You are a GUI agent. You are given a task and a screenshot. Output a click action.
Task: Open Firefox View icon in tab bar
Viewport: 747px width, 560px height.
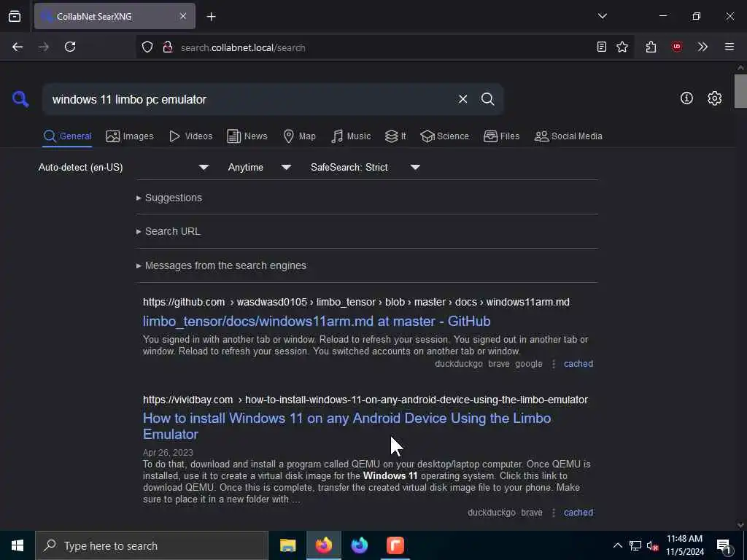(15, 16)
